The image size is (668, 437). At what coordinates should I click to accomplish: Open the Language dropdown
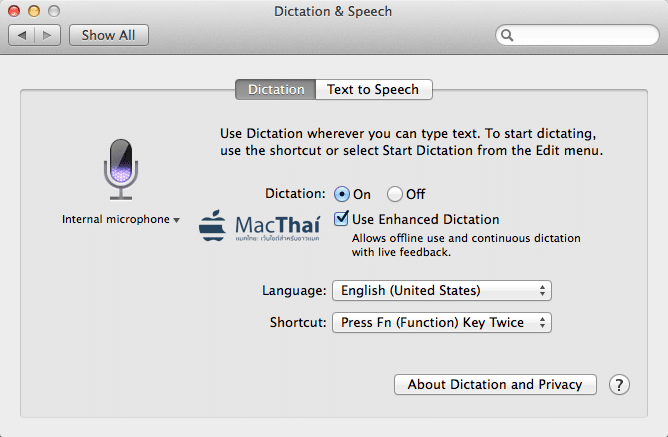coord(442,290)
